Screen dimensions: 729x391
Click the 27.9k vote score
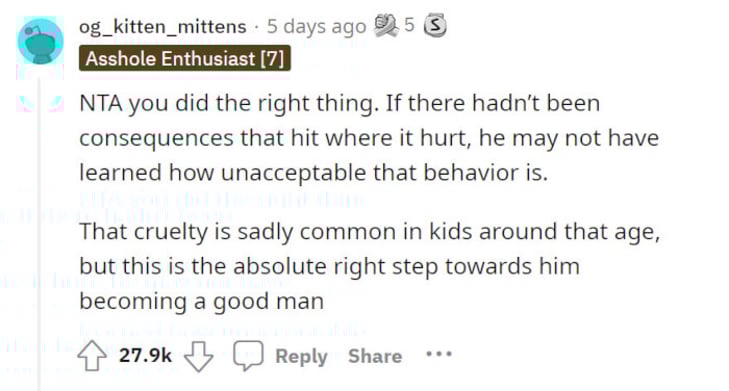[x=146, y=356]
